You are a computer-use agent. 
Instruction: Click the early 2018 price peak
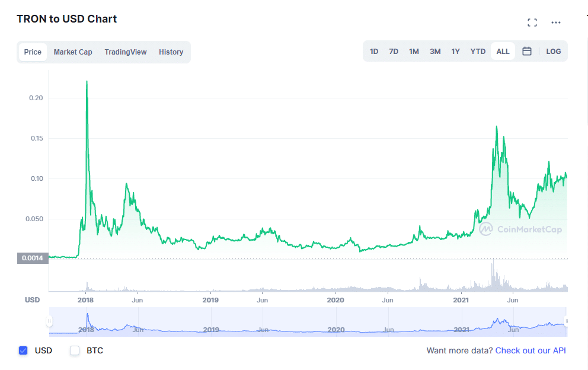pyautogui.click(x=87, y=81)
